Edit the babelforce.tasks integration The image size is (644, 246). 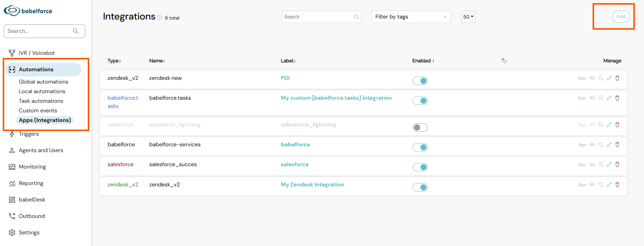[x=609, y=98]
